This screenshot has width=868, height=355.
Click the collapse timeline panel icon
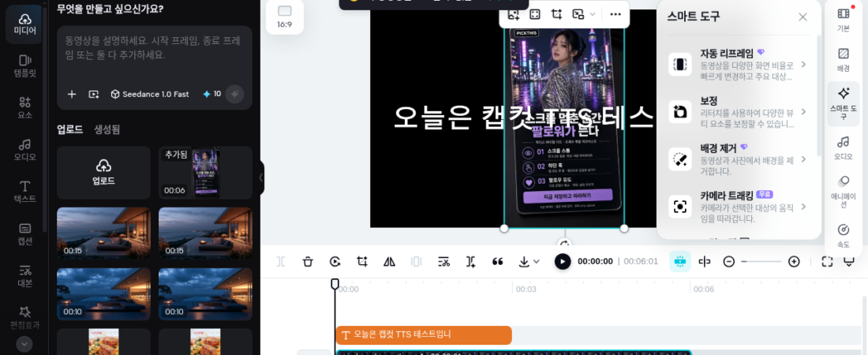click(x=848, y=261)
